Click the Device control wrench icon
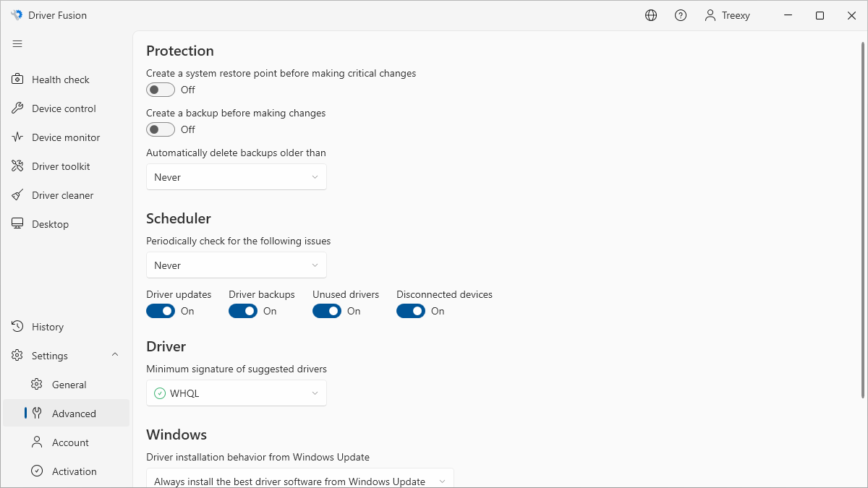The height and width of the screenshot is (488, 868). click(18, 108)
